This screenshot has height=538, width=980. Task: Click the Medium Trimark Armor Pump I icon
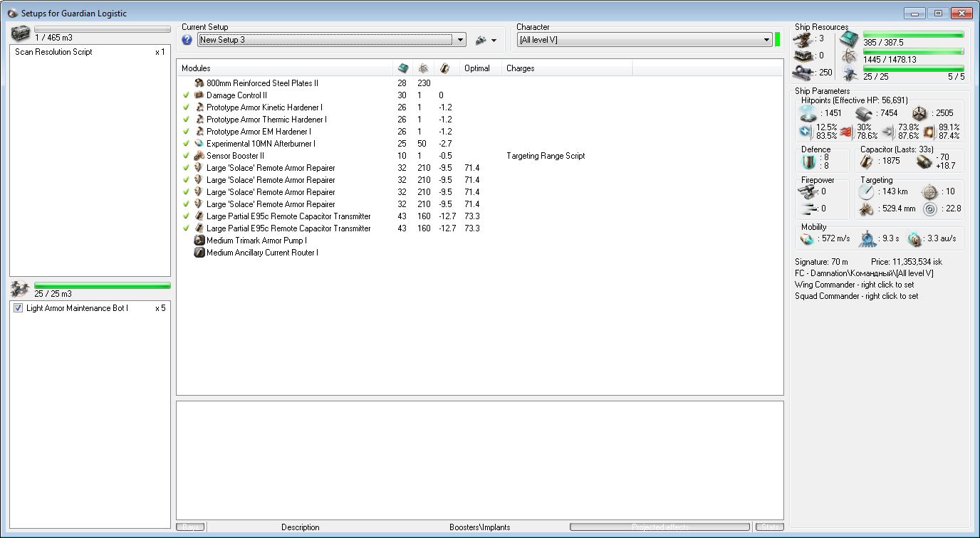pyautogui.click(x=199, y=241)
